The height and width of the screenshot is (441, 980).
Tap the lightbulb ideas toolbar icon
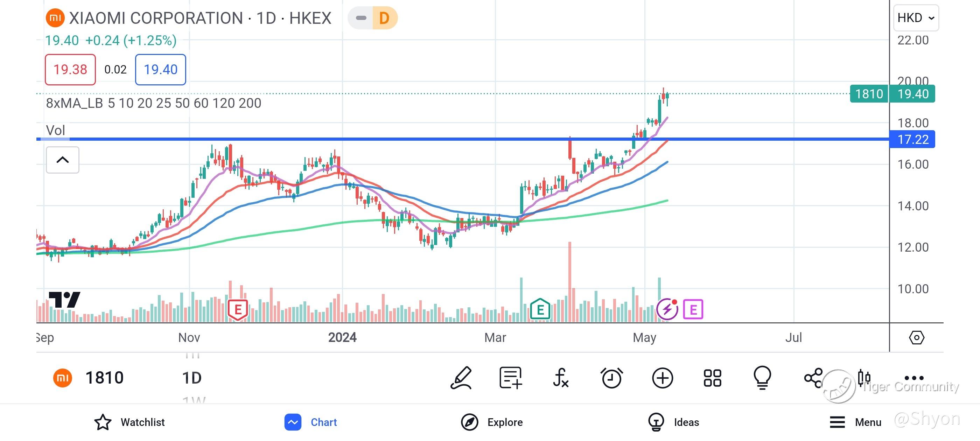(x=762, y=378)
